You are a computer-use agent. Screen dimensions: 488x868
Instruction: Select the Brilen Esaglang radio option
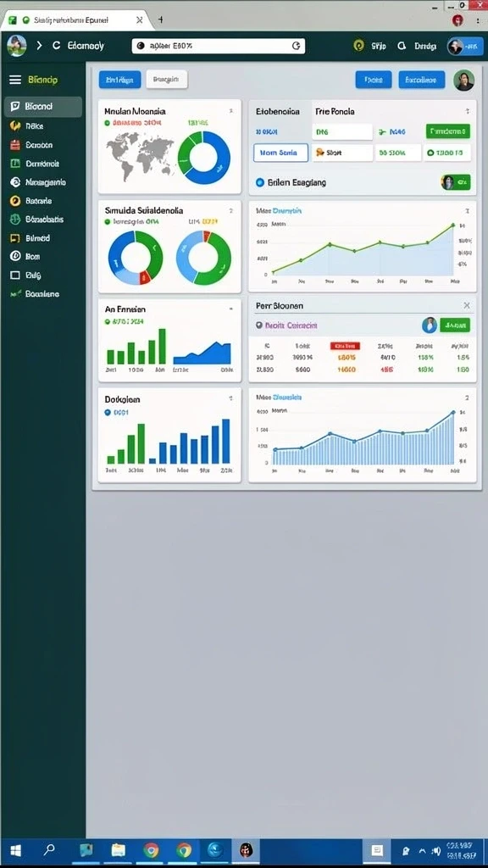[260, 182]
